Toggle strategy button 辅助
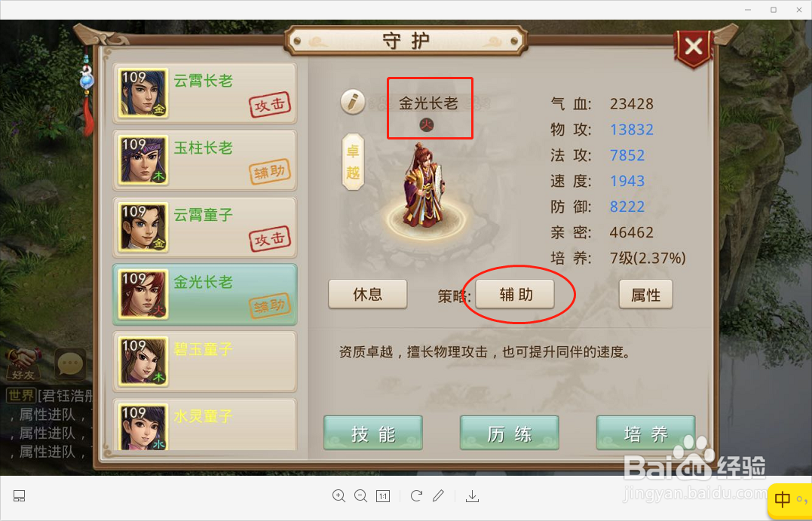The height and width of the screenshot is (521, 812). click(x=515, y=295)
